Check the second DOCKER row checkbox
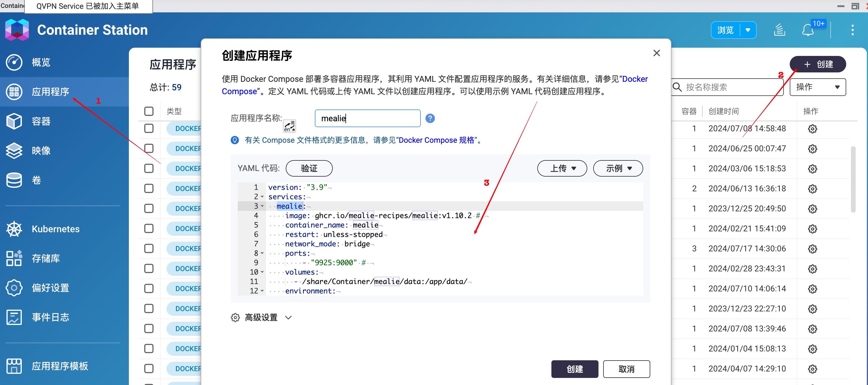This screenshot has height=385, width=868. pyautogui.click(x=149, y=148)
